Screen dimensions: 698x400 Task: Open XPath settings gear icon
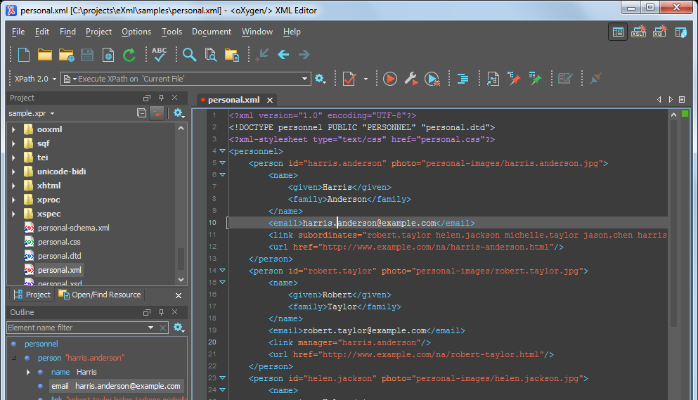tap(320, 79)
